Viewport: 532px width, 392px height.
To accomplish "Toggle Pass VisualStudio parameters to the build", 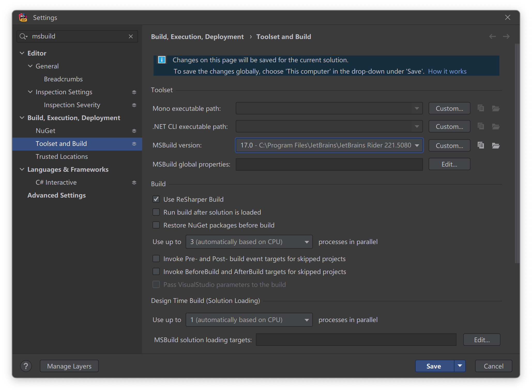I will coord(156,284).
